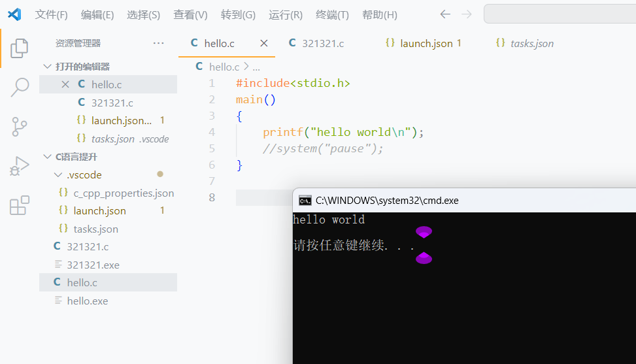The image size is (636, 364).
Task: Click the #include<stdio.h> code line
Action: [x=293, y=83]
